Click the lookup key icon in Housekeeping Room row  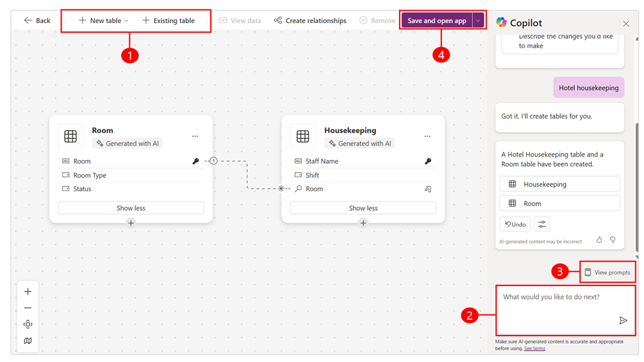pyautogui.click(x=428, y=189)
